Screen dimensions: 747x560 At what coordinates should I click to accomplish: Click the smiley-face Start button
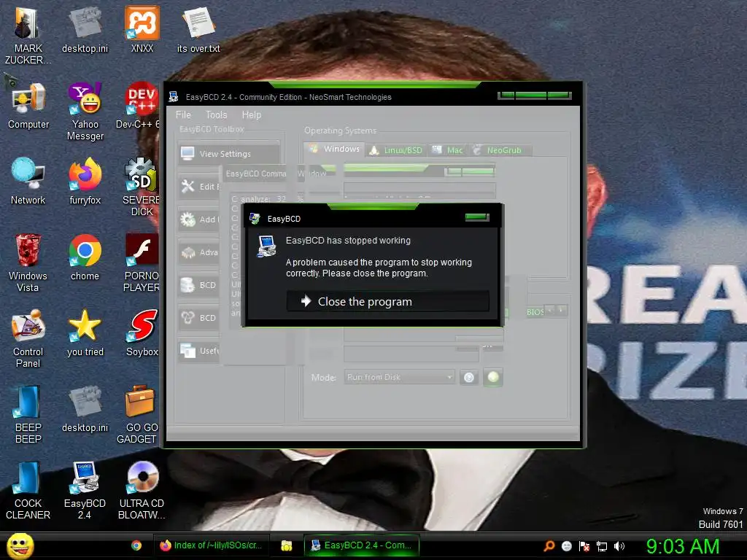click(20, 545)
